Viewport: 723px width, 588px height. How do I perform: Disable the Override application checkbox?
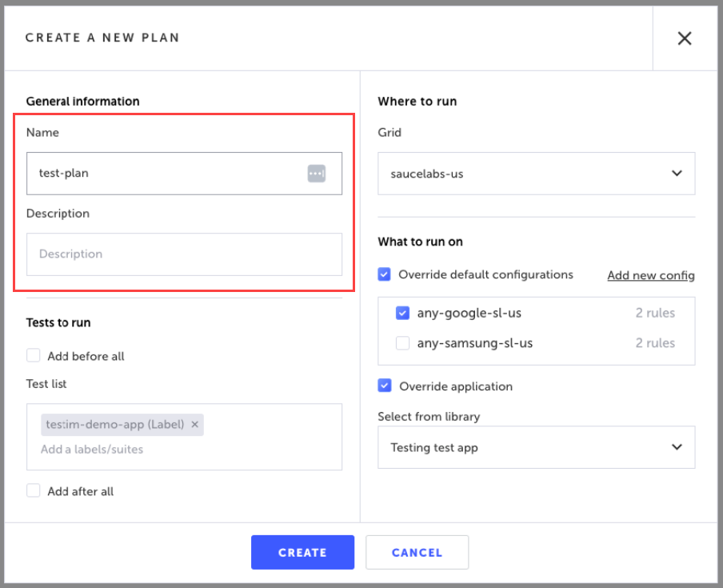(x=385, y=386)
